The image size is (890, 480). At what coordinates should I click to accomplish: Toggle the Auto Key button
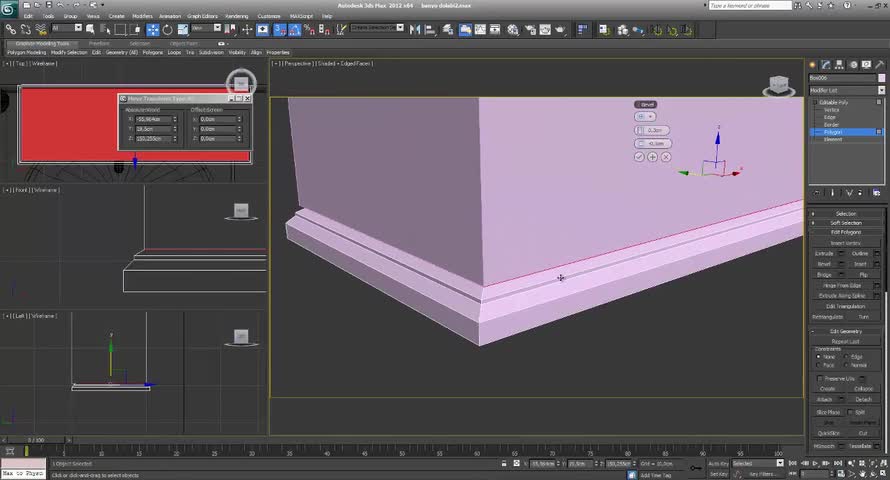pos(718,464)
